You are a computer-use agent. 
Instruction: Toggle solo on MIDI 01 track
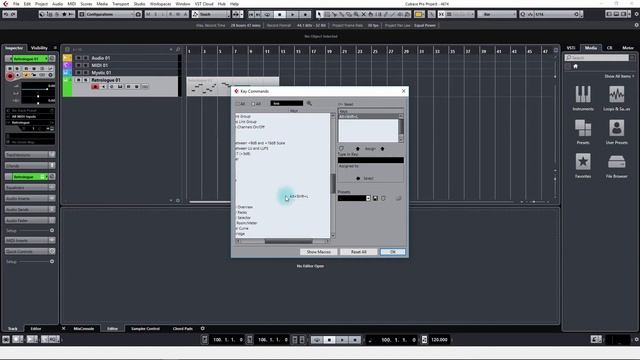86,65
